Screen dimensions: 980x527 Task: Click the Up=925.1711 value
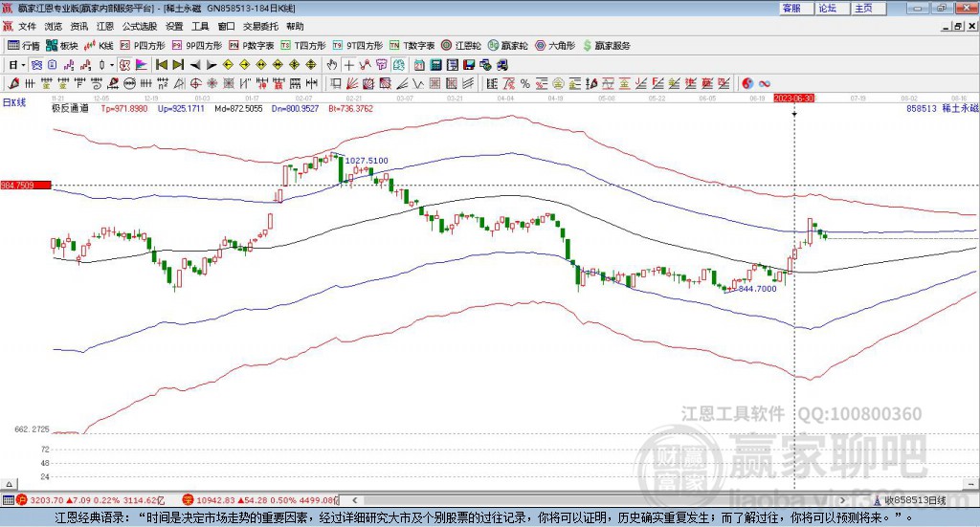tap(181, 108)
